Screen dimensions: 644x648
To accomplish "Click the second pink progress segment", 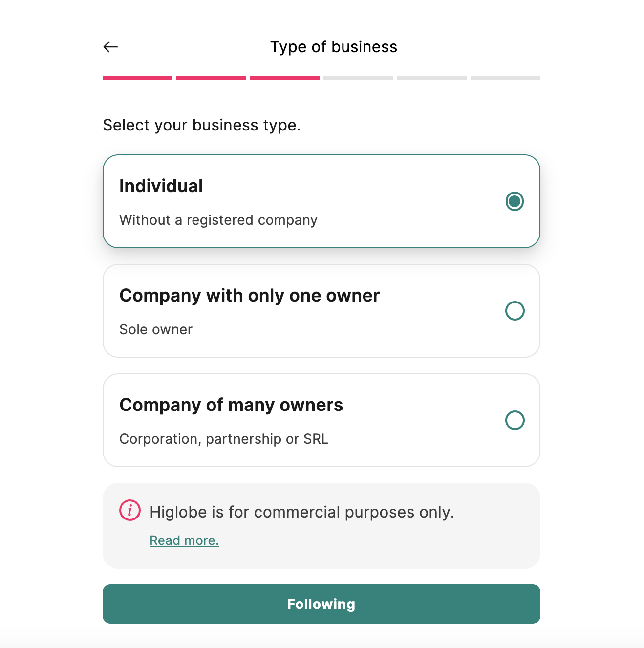I will pos(211,78).
